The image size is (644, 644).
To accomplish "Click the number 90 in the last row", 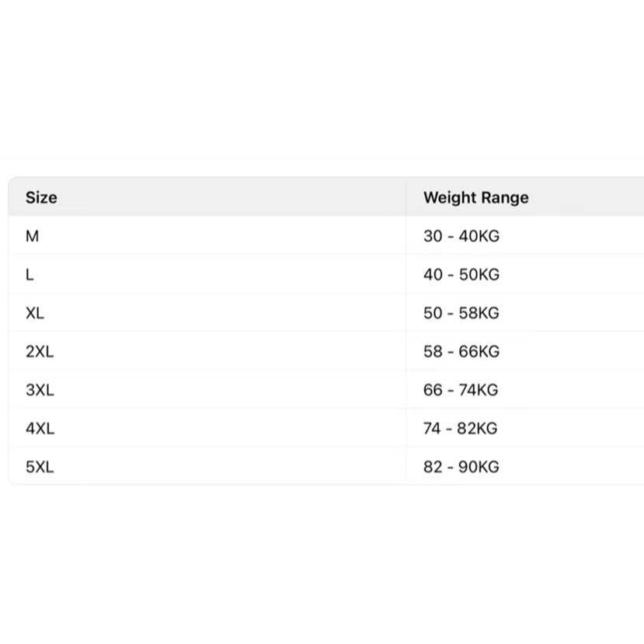I will pyautogui.click(x=468, y=467).
